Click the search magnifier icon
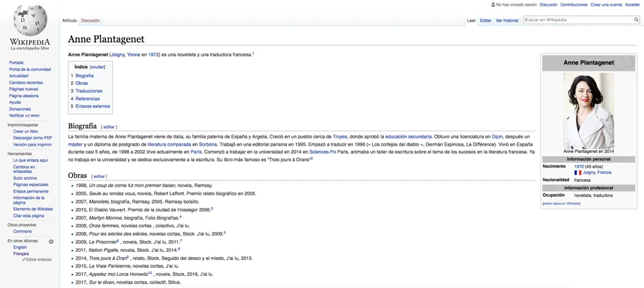 click(636, 20)
